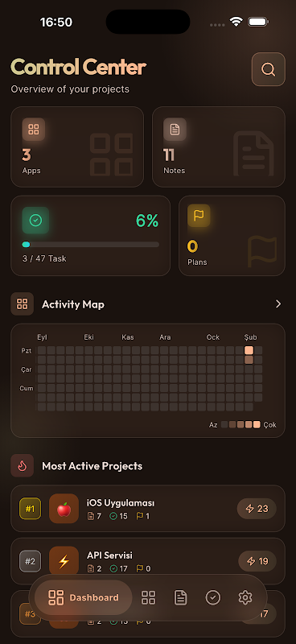Select the brightest Şub activity cell
The width and height of the screenshot is (296, 644).
point(249,350)
